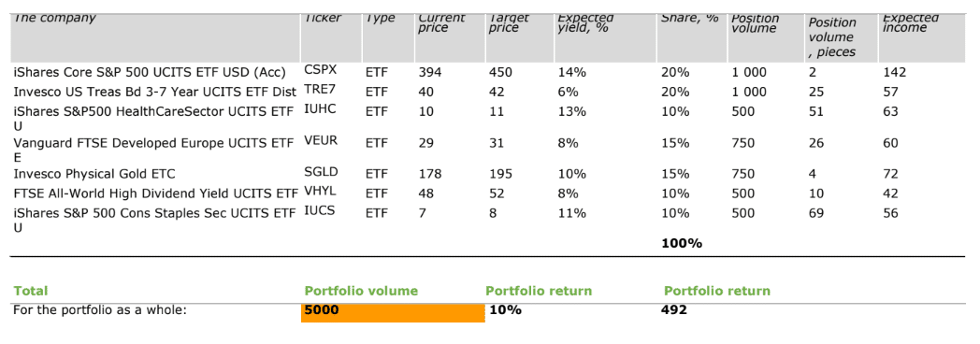Screen dimensions: 980x344
Task: Select the portfolio return 10% value
Action: (506, 309)
